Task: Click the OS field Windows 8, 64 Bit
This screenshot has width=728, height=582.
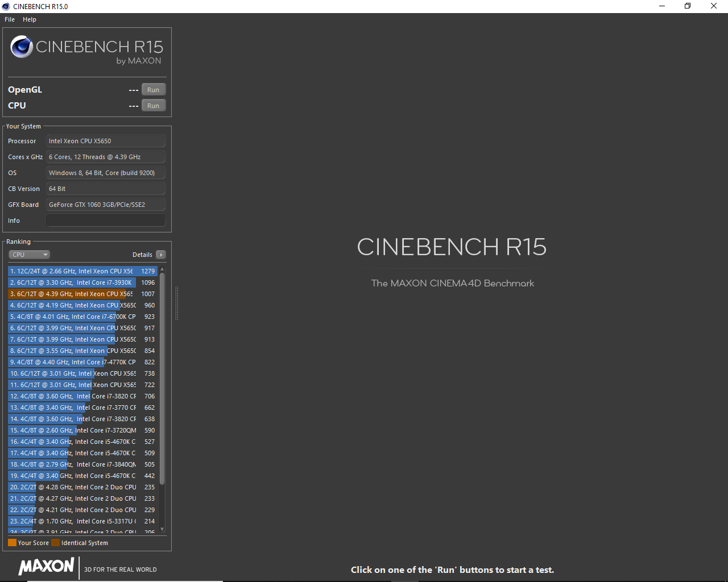Action: pyautogui.click(x=106, y=173)
